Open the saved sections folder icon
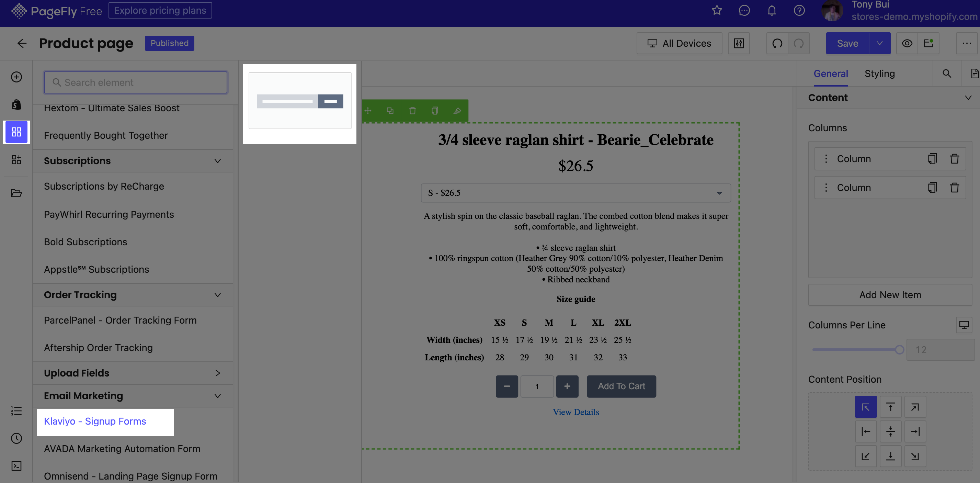The width and height of the screenshot is (980, 483). 16,193
